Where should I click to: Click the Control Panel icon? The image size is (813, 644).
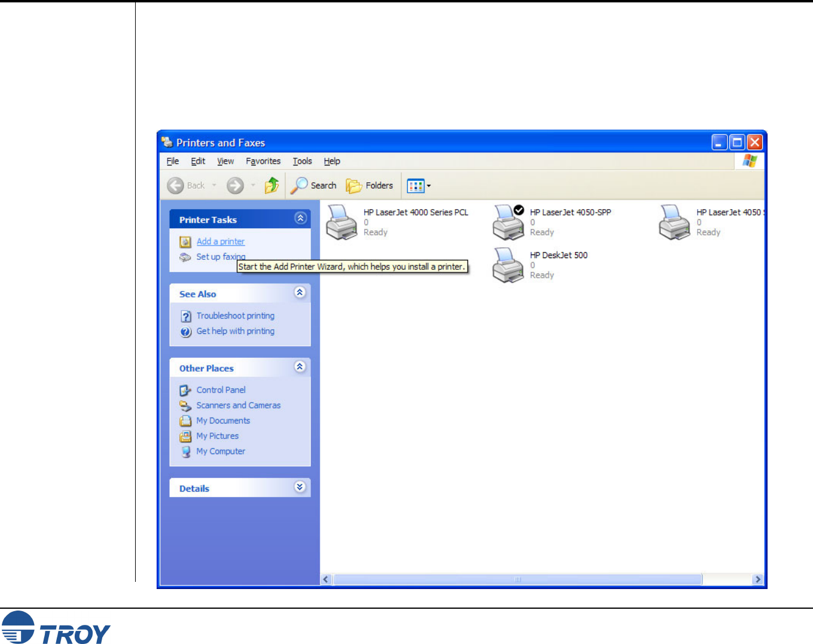click(185, 390)
